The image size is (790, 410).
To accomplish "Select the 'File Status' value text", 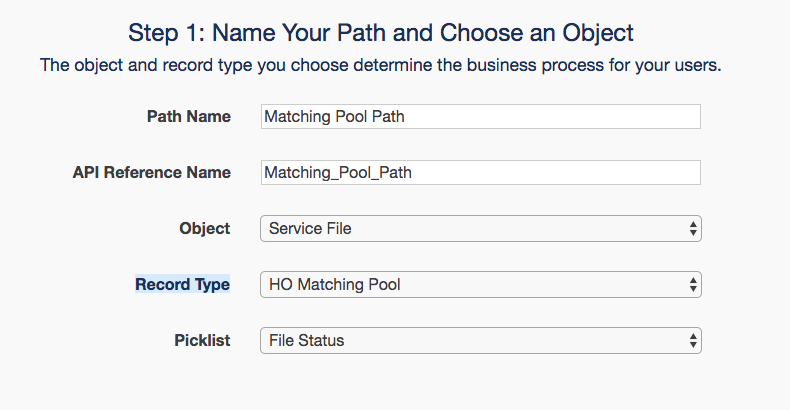I will pyautogui.click(x=307, y=341).
